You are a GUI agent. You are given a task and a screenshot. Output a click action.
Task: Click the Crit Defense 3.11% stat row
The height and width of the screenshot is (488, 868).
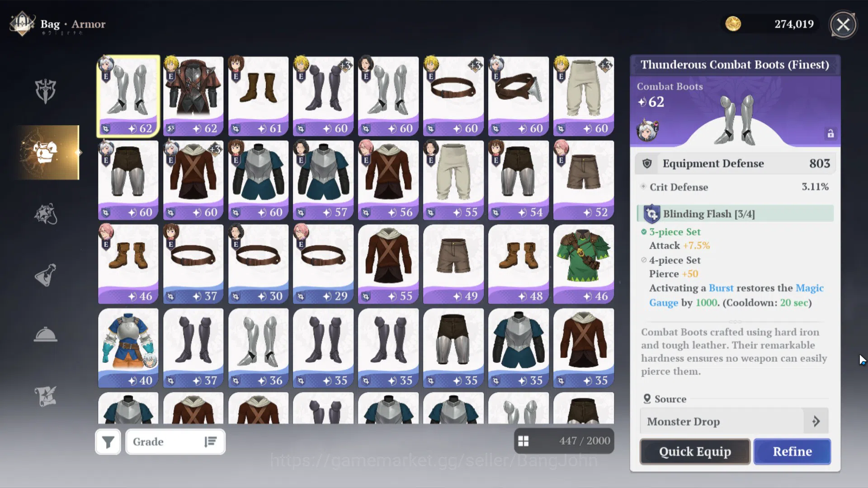[735, 187]
